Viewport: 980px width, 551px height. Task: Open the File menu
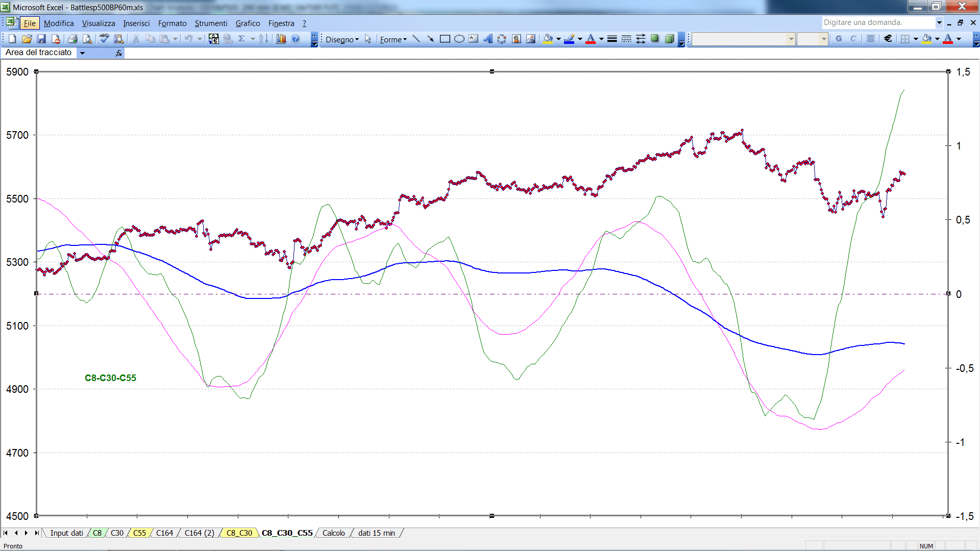tap(30, 23)
